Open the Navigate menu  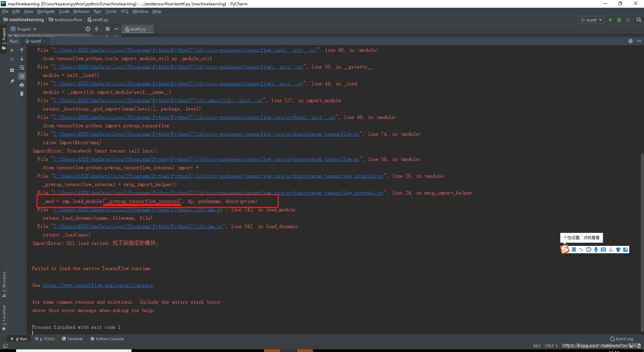coord(46,11)
